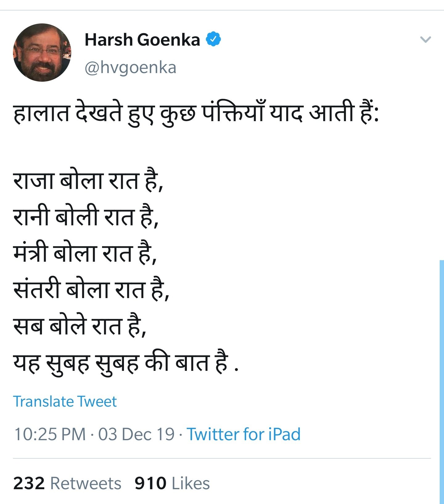View the 232 Retweets list
This screenshot has height=504, width=444.
(x=67, y=483)
